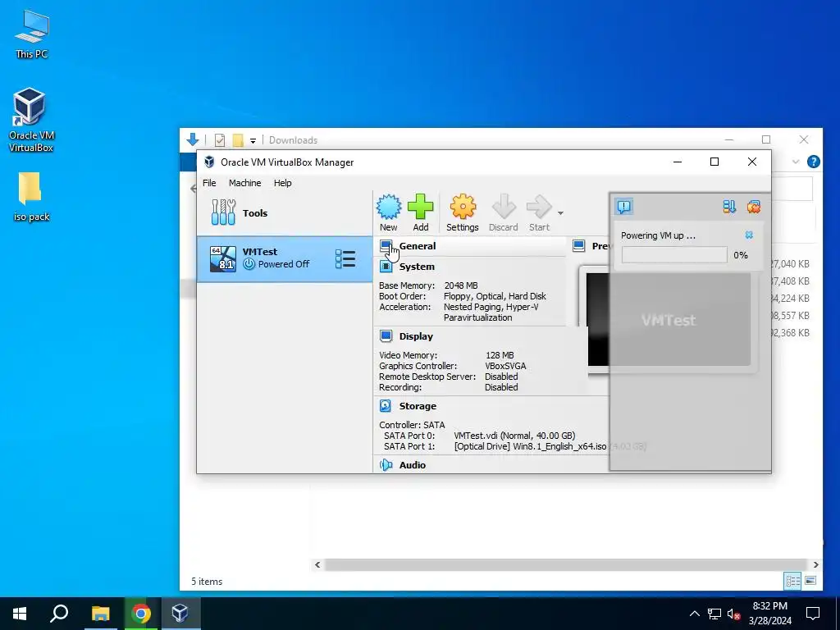This screenshot has height=630, width=840.
Task: Open Customize Quick Access Toolbar dropdown in Downloads
Action: [253, 141]
